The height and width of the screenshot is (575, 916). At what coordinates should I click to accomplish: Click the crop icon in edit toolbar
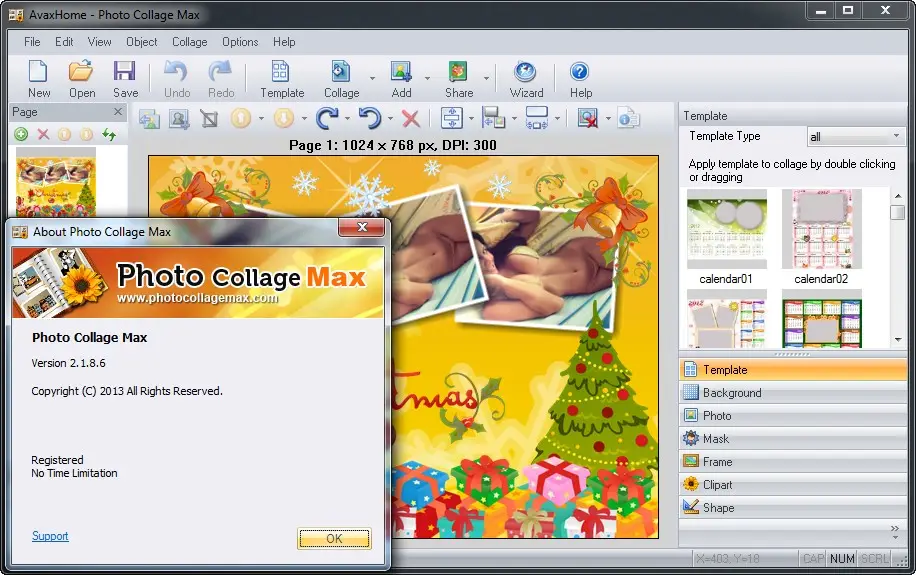[x=209, y=119]
